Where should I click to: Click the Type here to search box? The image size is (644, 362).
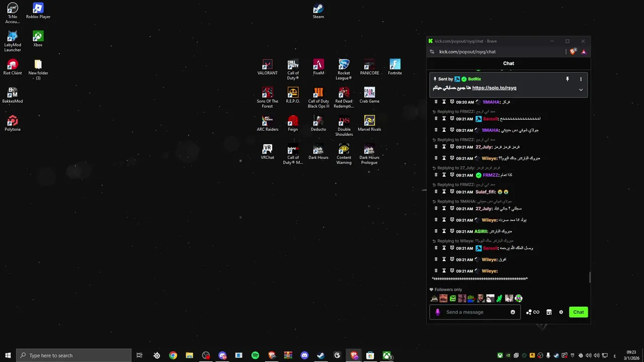click(74, 355)
